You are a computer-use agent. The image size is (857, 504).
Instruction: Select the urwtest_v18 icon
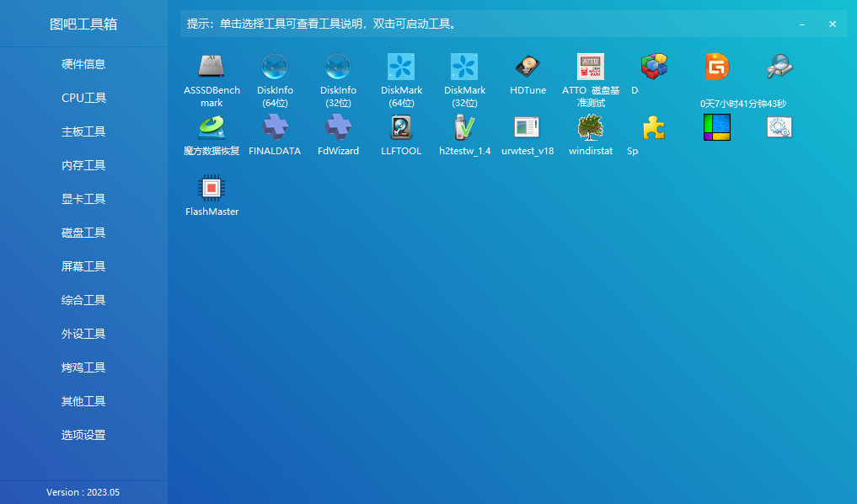tap(528, 127)
